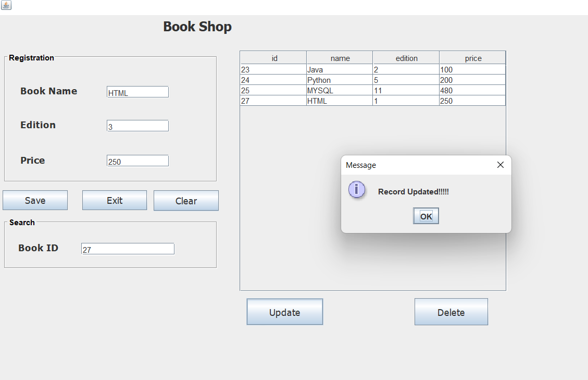Screen dimensions: 588x380
Task: Dismiss the Message dialog with its close X
Action: pos(500,165)
